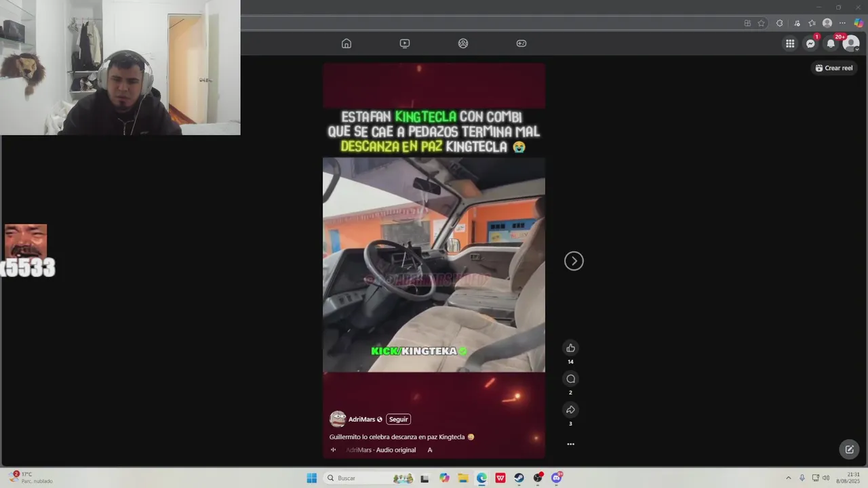The image size is (868, 488).
Task: Open File Explorer on taskbar
Action: tap(463, 478)
